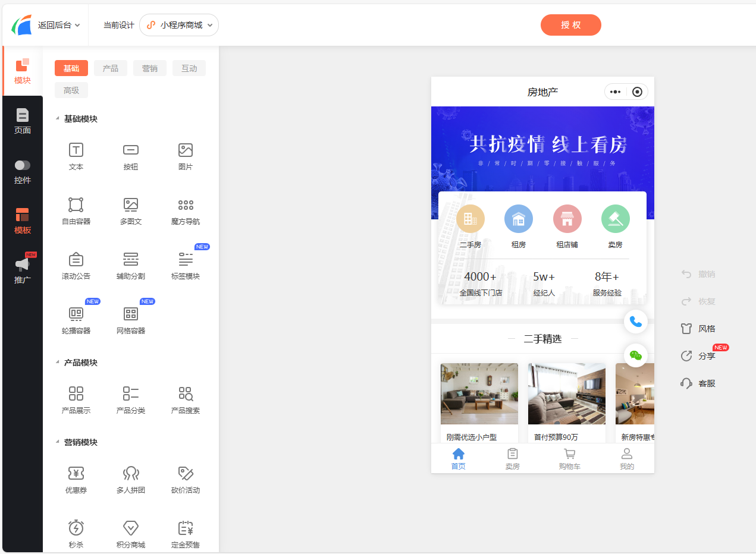Click the 恢复 redo action
This screenshot has height=554, width=756.
pyautogui.click(x=698, y=301)
